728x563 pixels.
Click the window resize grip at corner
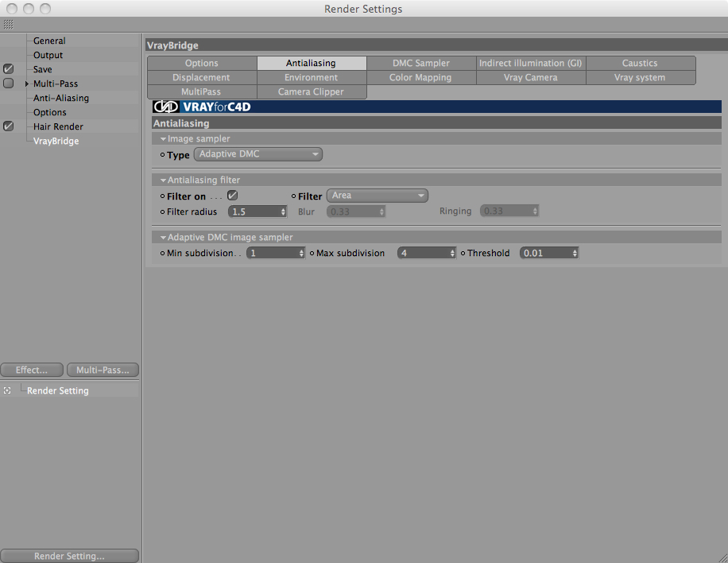click(x=722, y=557)
